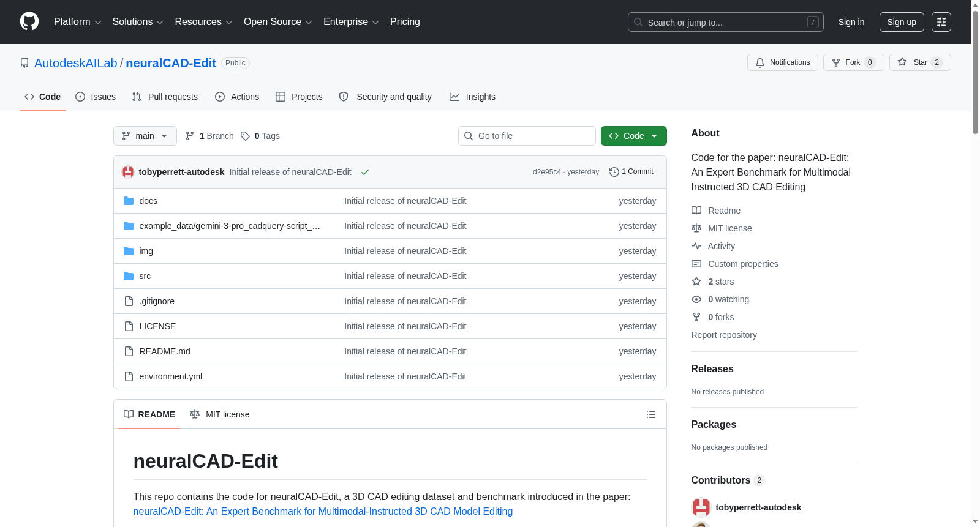Click the docs folder icon
980x527 pixels.
[129, 201]
